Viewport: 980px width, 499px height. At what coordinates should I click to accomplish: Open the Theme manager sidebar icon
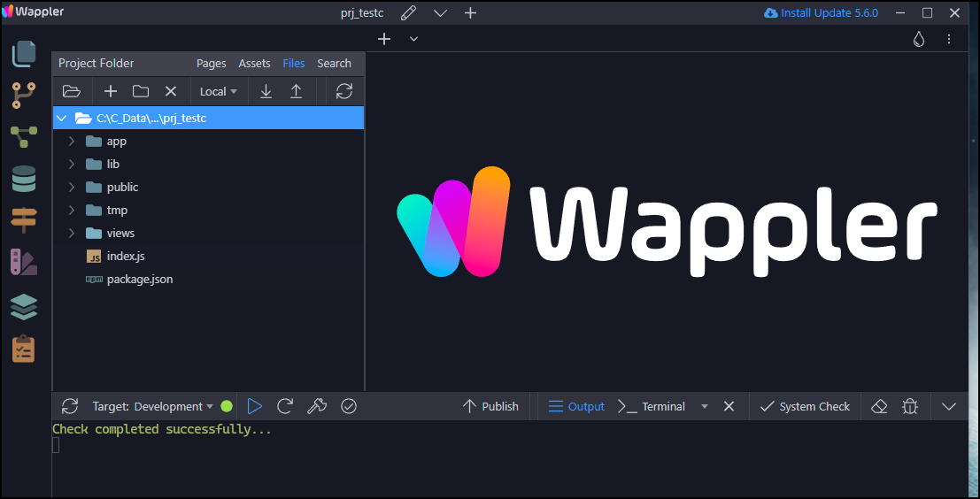[24, 262]
